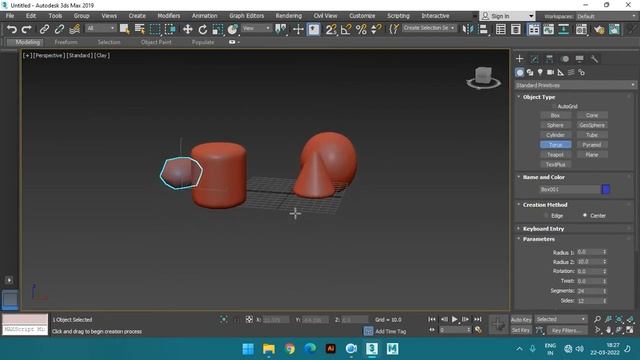The image size is (640, 360).
Task: Switch to the Freeform ribbon tab
Action: pos(66,42)
